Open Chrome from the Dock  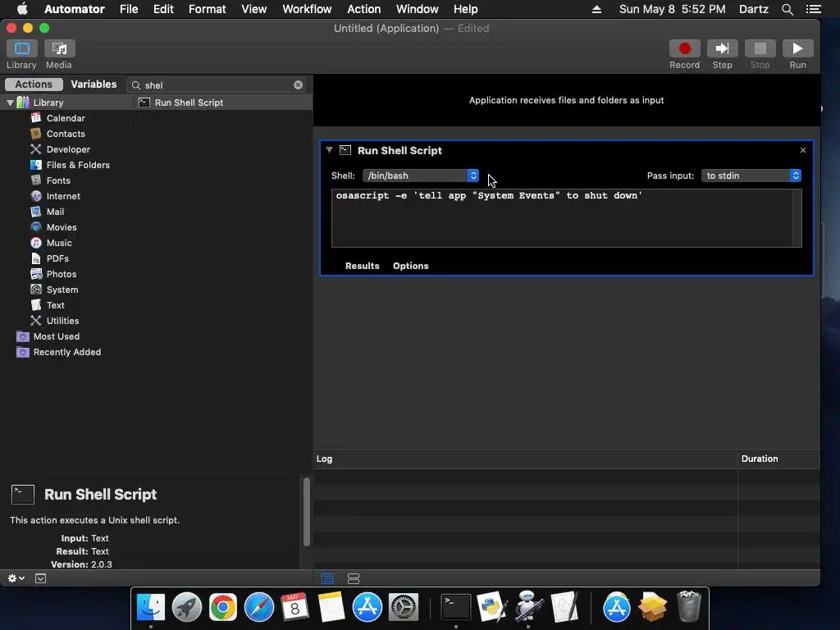[x=223, y=607]
